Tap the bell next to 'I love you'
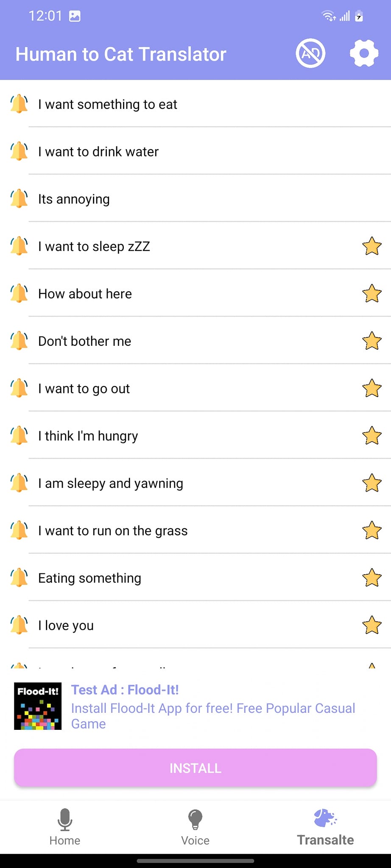This screenshot has height=868, width=391. pos(19,625)
